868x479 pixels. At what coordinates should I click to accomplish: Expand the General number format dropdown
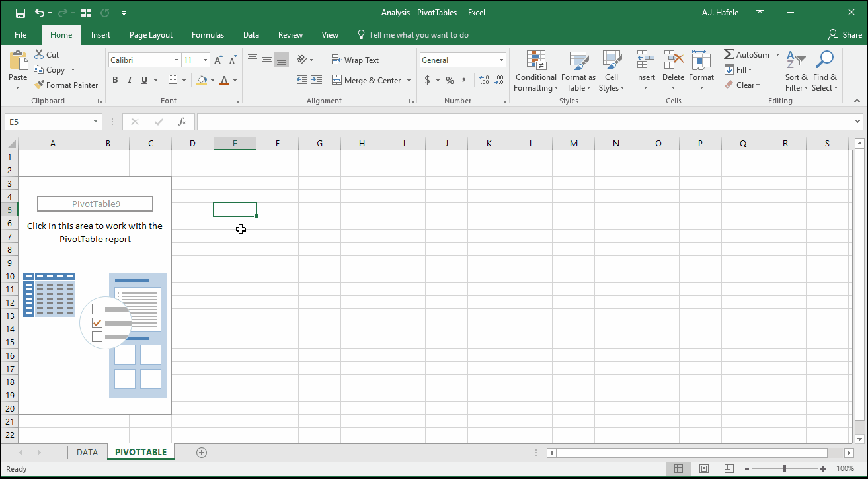[502, 60]
